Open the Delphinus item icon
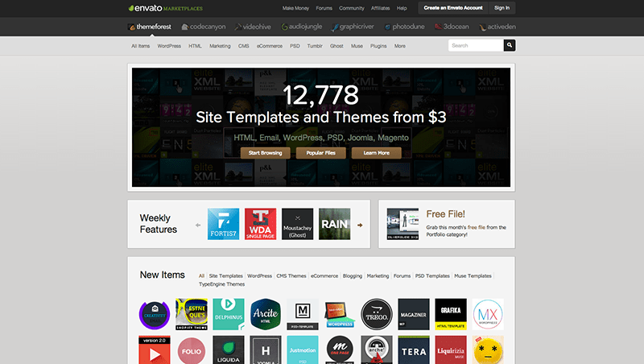Image resolution: width=644 pixels, height=364 pixels. pos(229,314)
